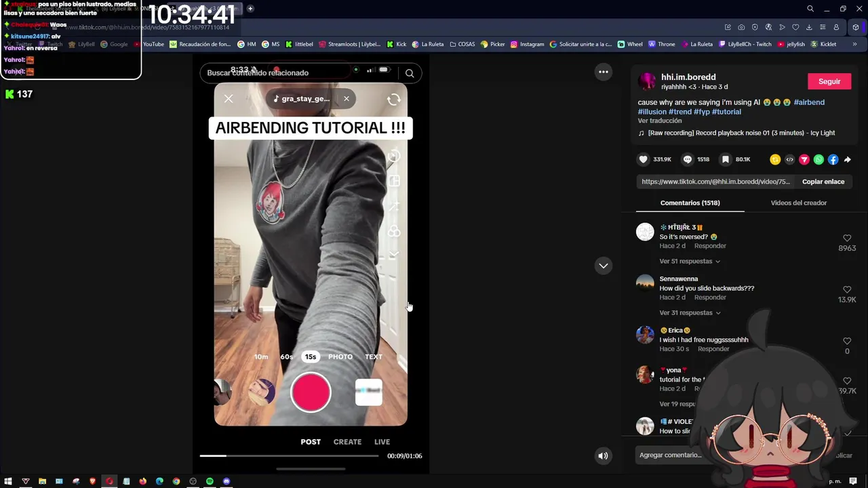Share the video to WhatsApp
The image size is (868, 488).
pyautogui.click(x=818, y=159)
